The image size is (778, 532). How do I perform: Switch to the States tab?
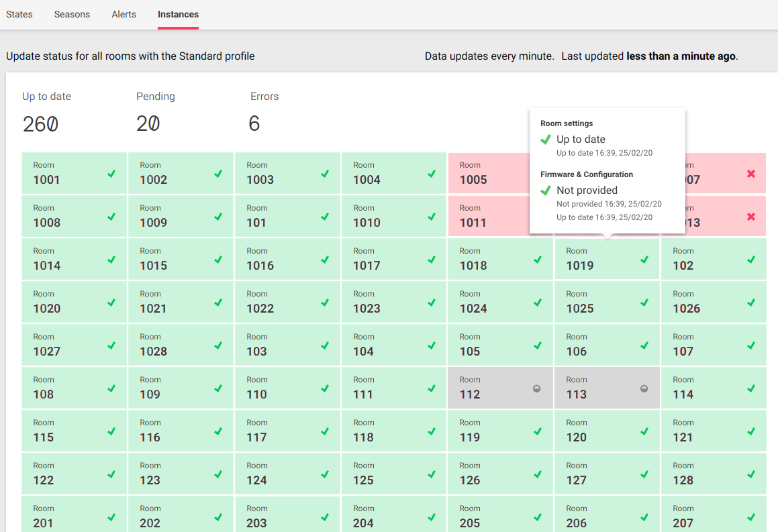click(19, 14)
